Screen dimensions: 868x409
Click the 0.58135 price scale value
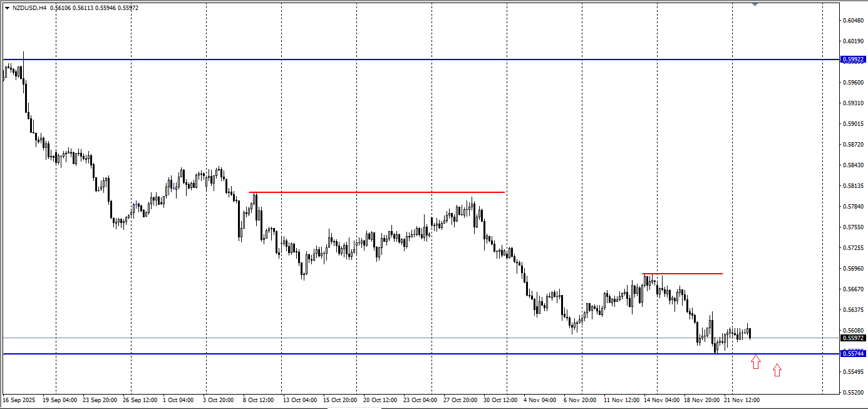853,185
